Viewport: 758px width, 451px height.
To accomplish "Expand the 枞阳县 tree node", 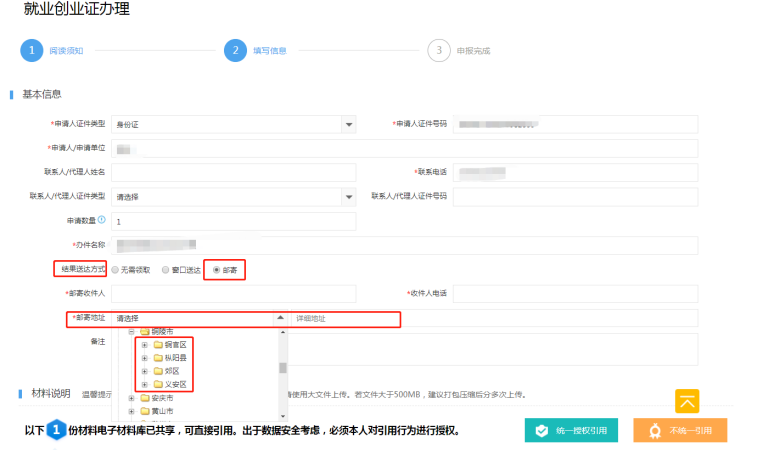I will click(145, 358).
